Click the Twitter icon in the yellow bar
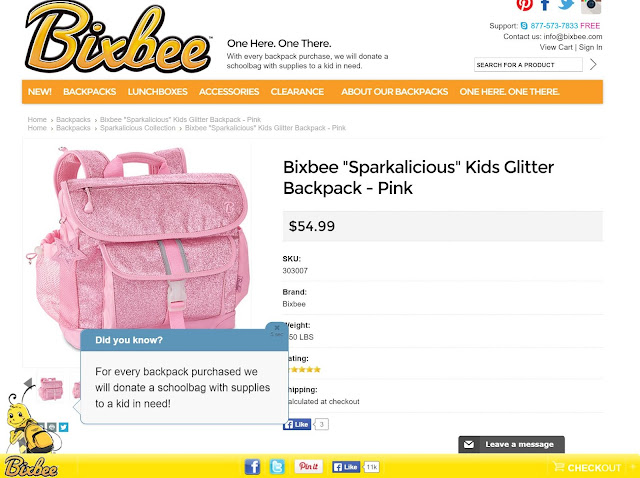The image size is (640, 478). point(277,466)
